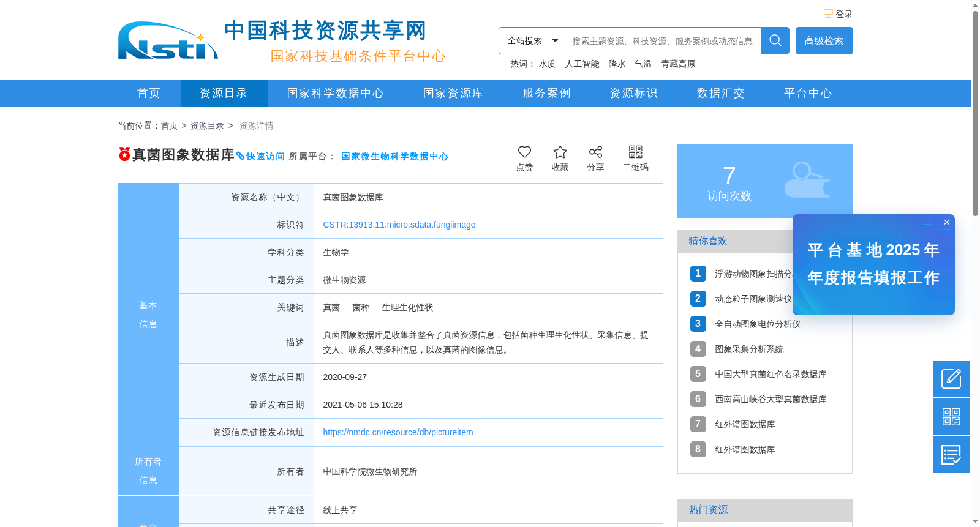Screen dimensions: 980x527
Task: Click the page vertical scrollbar
Action: pyautogui.click(x=975, y=113)
